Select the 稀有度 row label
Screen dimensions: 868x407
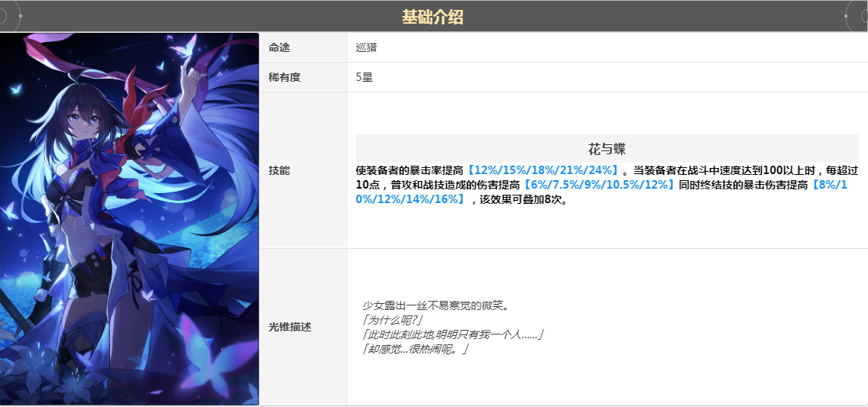point(282,77)
